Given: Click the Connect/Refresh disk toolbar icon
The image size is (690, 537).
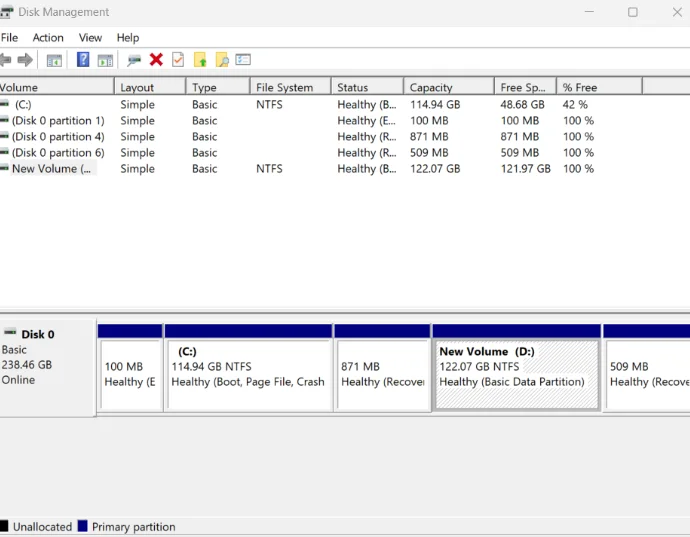Looking at the screenshot, I should (x=134, y=60).
